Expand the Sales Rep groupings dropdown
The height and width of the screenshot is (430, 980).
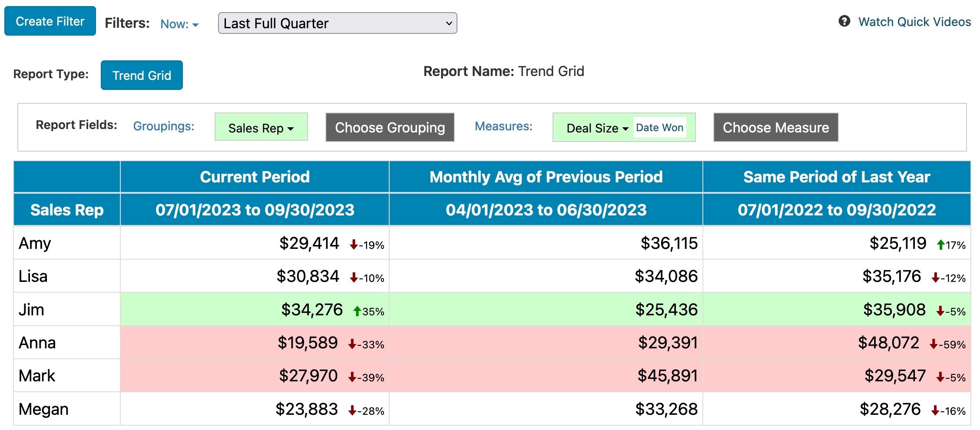coord(261,127)
